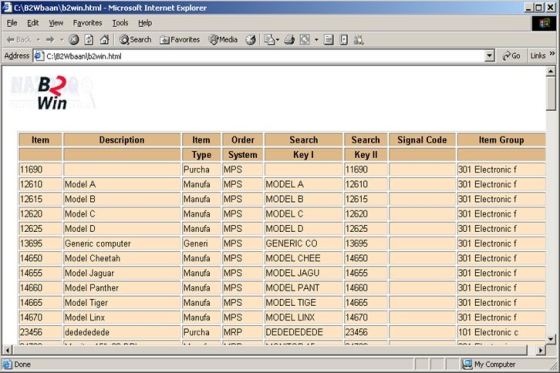Open the Search pane button
The height and width of the screenshot is (373, 560).
pos(136,40)
